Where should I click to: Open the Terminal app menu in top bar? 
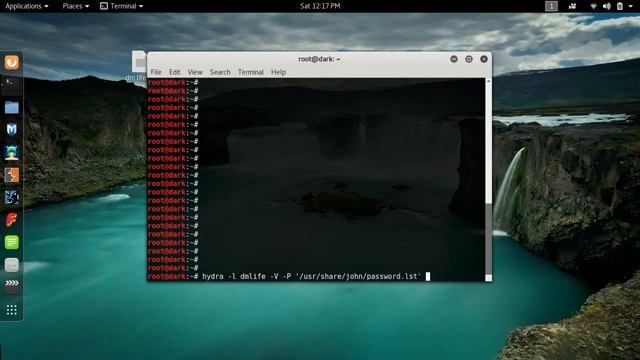click(x=122, y=6)
